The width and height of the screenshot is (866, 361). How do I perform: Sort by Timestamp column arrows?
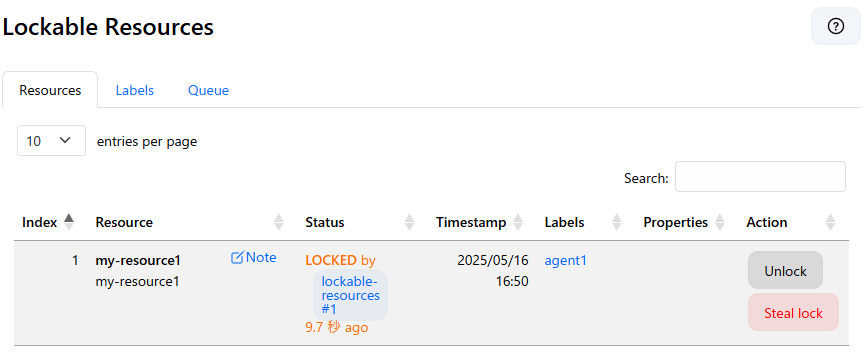(x=518, y=222)
